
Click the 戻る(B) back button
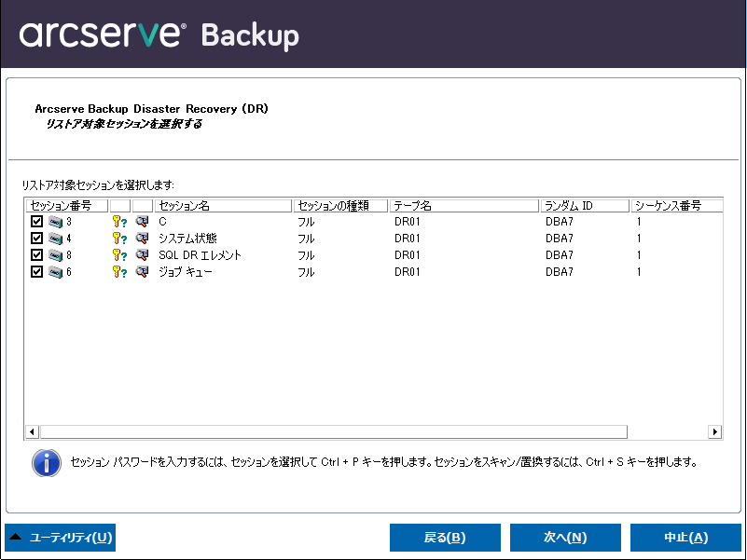tap(445, 538)
